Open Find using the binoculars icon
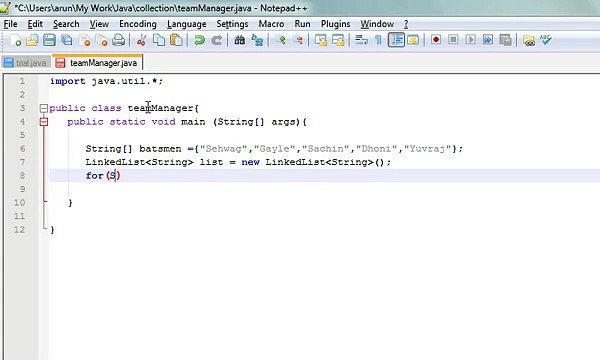600x360 pixels. coord(240,40)
